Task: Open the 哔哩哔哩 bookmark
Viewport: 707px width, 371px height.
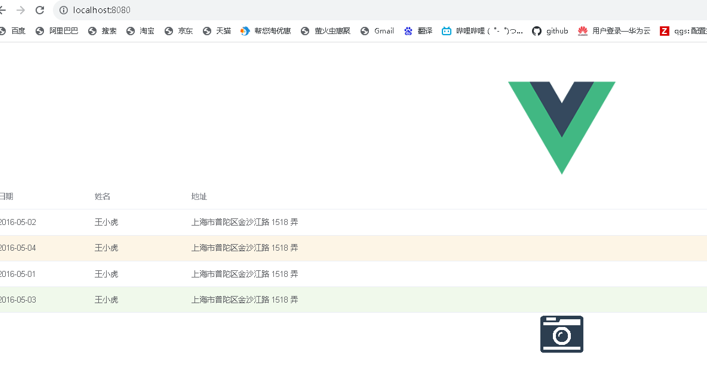Action: coord(482,31)
